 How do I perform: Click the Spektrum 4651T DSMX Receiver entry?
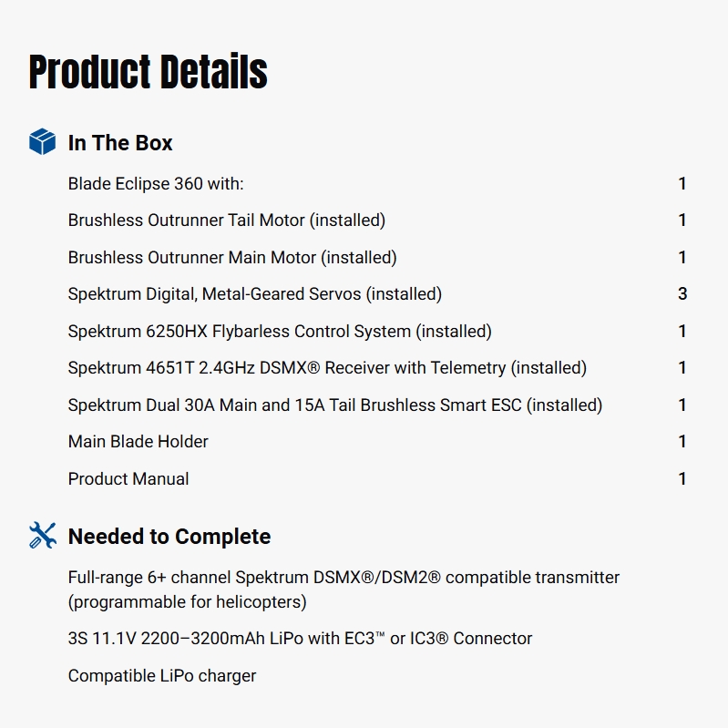point(327,368)
